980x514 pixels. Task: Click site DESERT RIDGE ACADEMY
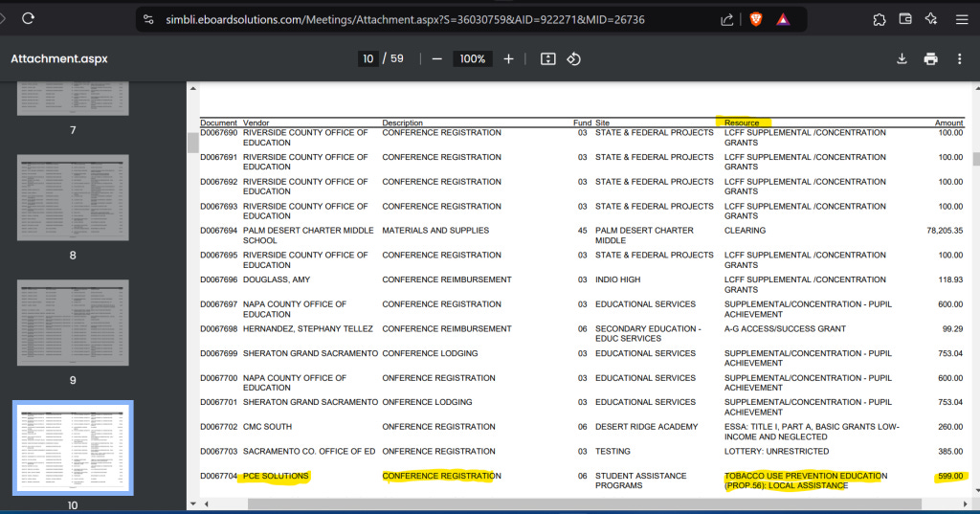pyautogui.click(x=646, y=427)
